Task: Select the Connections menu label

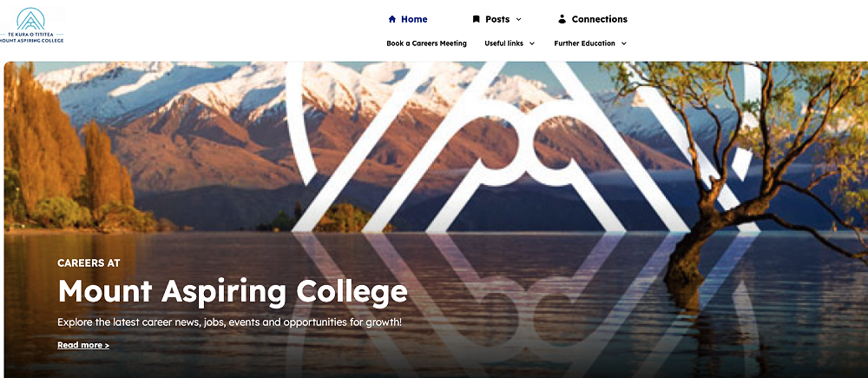Action: [x=600, y=19]
